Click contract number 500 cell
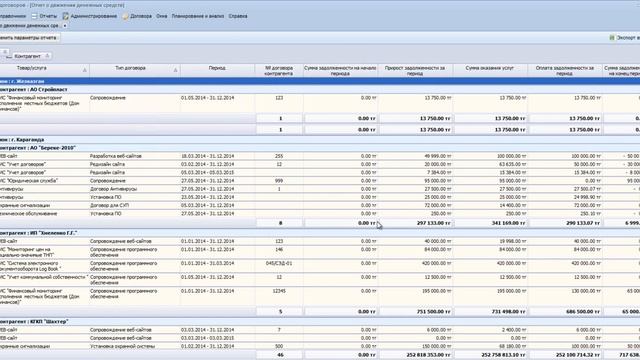 [279, 346]
